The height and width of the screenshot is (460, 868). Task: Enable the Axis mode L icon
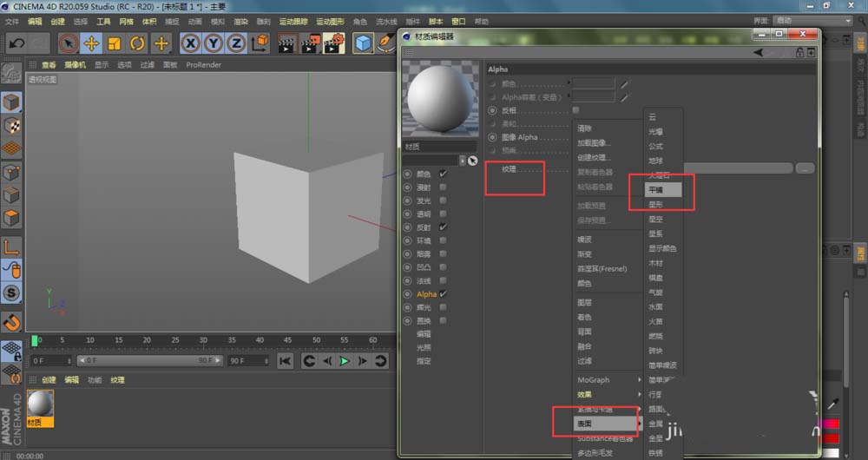click(11, 247)
